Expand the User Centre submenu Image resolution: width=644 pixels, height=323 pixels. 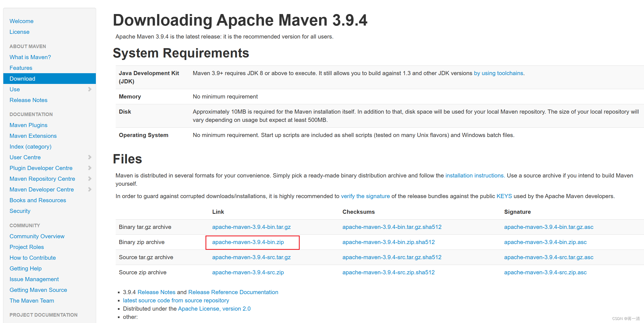coord(90,157)
